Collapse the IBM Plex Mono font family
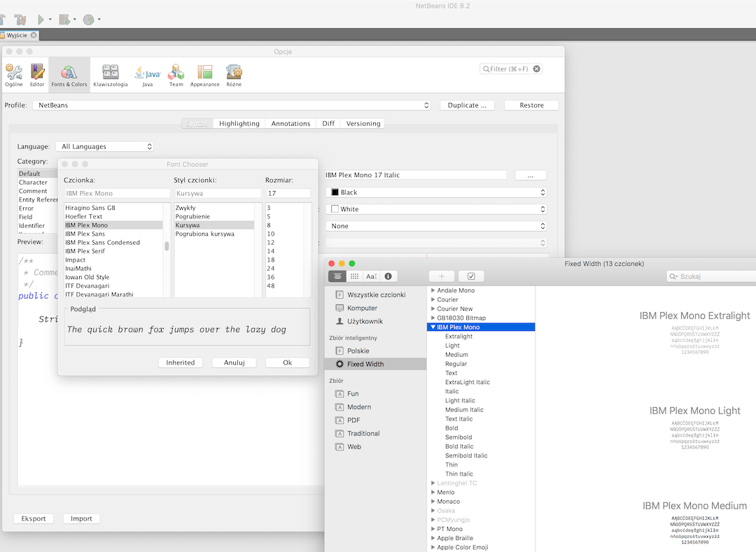The image size is (756, 552). (433, 327)
